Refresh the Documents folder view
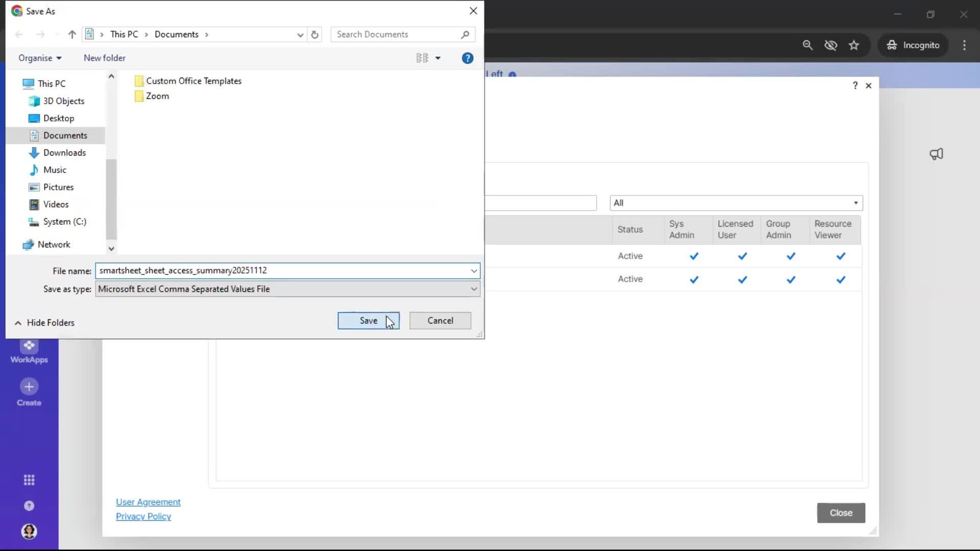The image size is (980, 551). (x=315, y=34)
